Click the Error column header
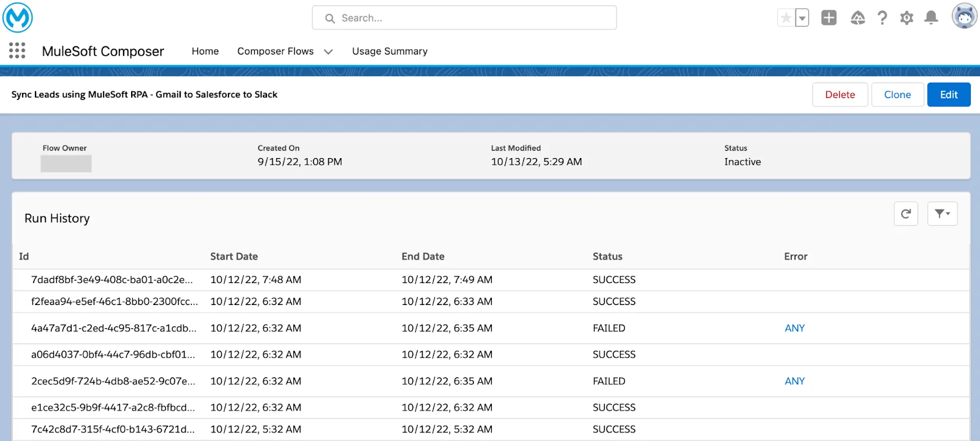The width and height of the screenshot is (980, 441). (x=796, y=257)
